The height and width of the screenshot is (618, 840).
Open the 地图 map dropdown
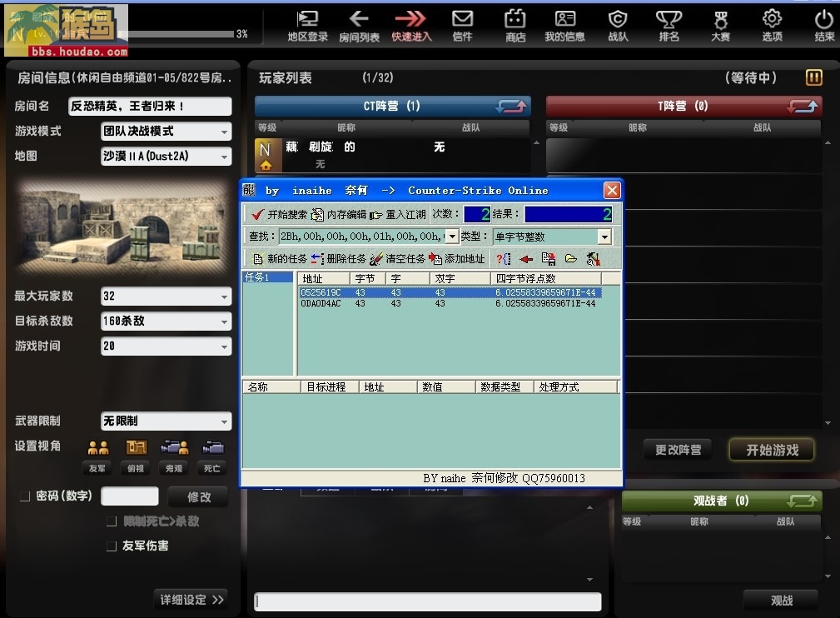166,157
